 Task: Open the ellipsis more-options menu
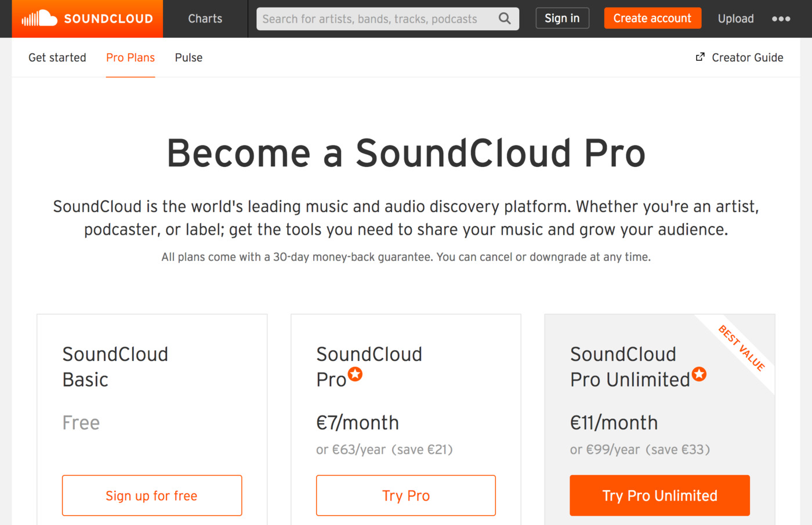pos(781,18)
